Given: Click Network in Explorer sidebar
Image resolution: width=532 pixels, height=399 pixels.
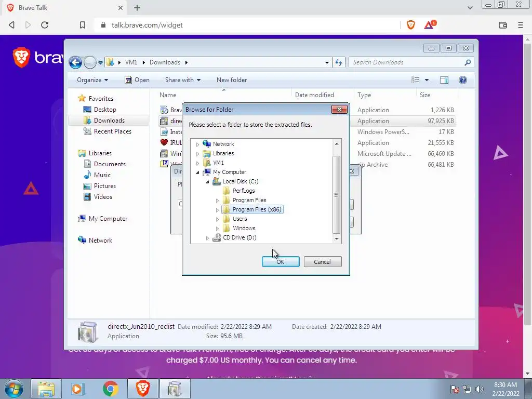Looking at the screenshot, I should [x=100, y=241].
